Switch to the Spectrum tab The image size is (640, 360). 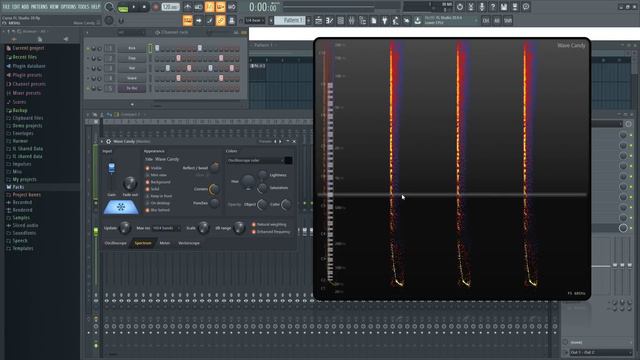click(143, 243)
